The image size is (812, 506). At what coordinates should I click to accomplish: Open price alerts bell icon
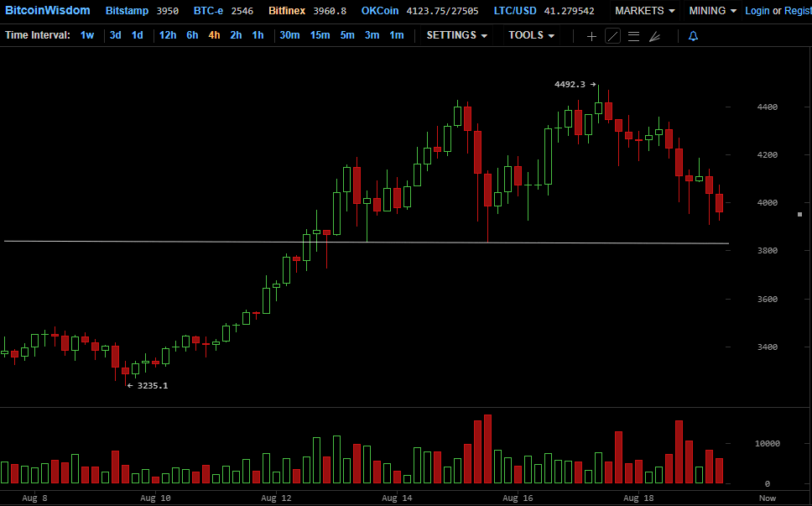click(693, 36)
